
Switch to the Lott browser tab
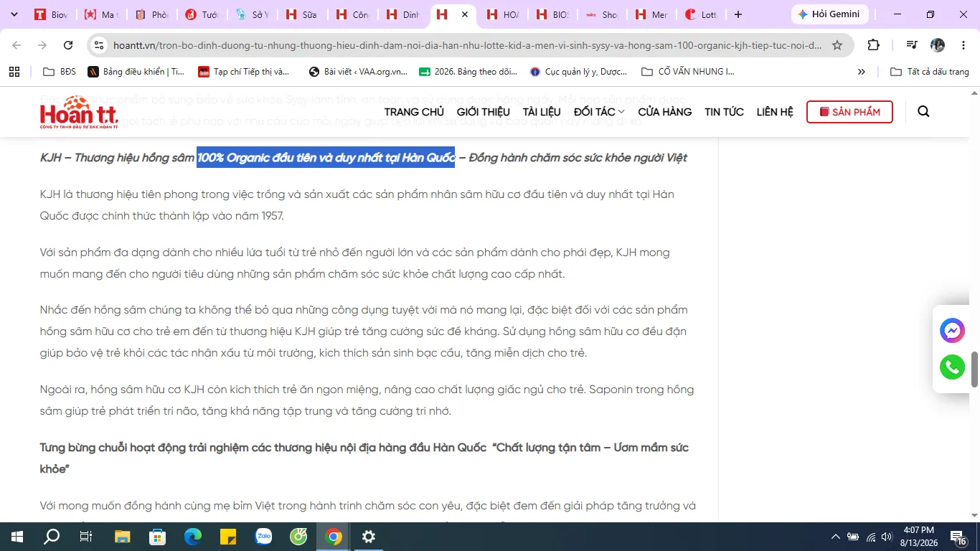pyautogui.click(x=702, y=14)
